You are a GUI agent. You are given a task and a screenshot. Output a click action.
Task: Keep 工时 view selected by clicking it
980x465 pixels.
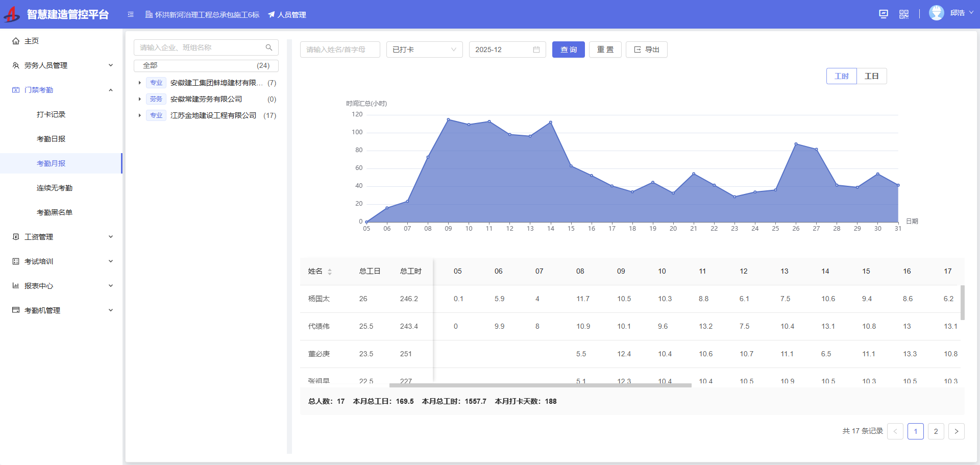tap(842, 76)
